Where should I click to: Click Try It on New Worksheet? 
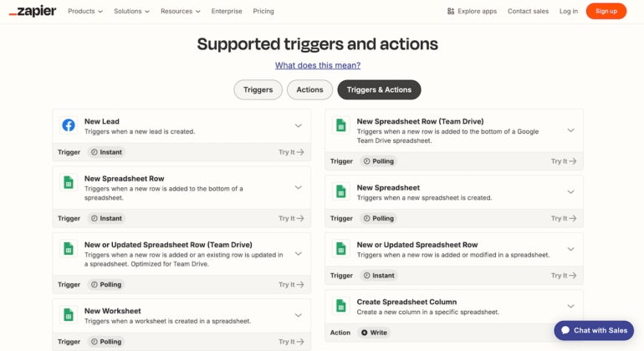point(291,342)
